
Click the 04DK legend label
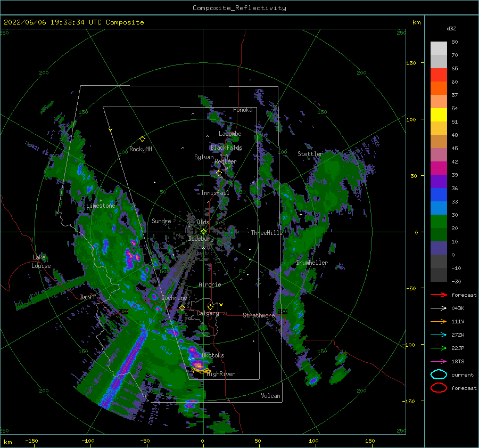458,308
